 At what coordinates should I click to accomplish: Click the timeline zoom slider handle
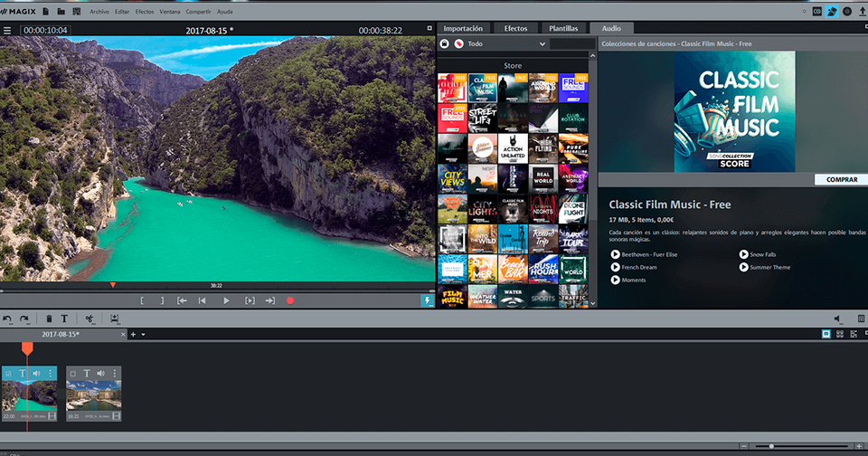[771, 446]
